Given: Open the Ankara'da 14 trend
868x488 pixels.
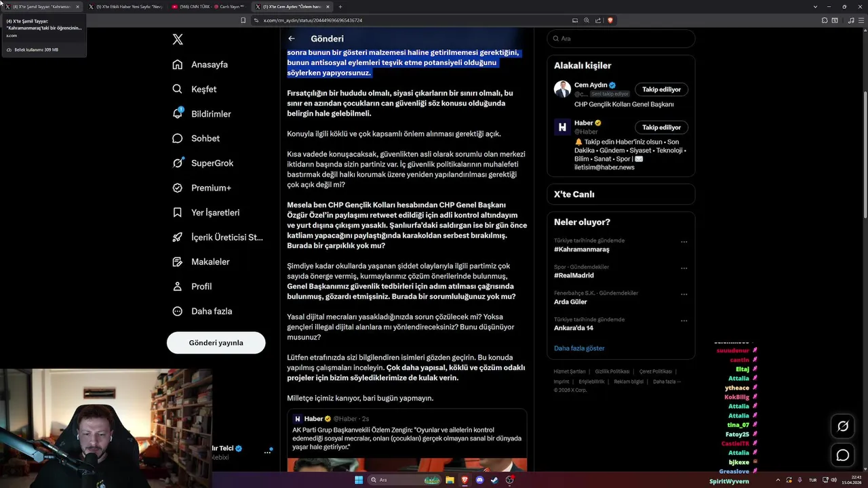Looking at the screenshot, I should click(x=574, y=328).
